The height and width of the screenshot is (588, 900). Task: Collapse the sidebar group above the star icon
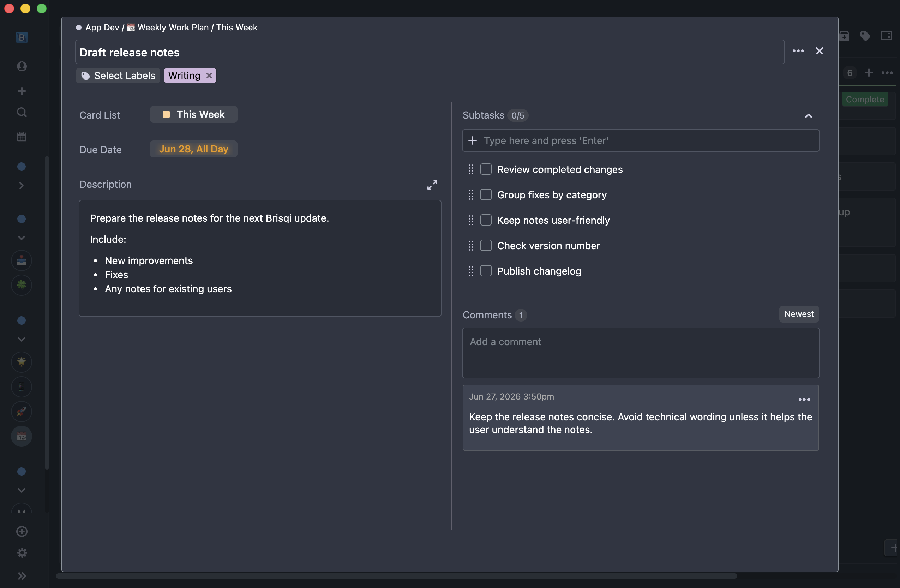[x=22, y=339]
